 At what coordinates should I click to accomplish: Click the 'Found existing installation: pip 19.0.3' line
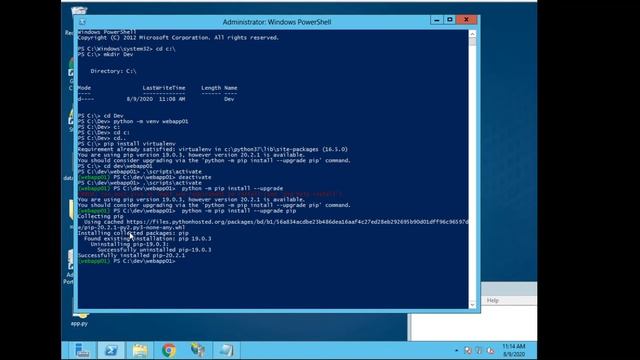click(x=148, y=238)
